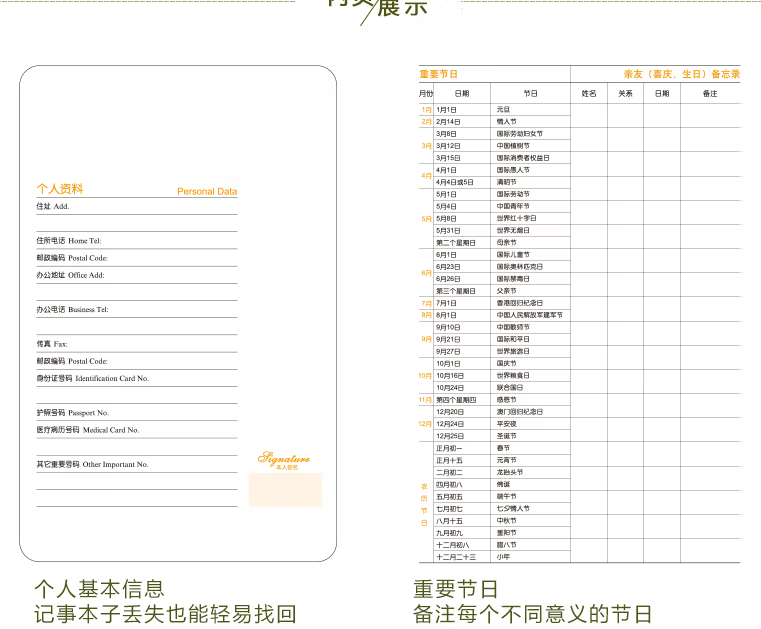Click the 备注每个不同意义的节日 caption
Screen dimensions: 761x629
coord(532,614)
